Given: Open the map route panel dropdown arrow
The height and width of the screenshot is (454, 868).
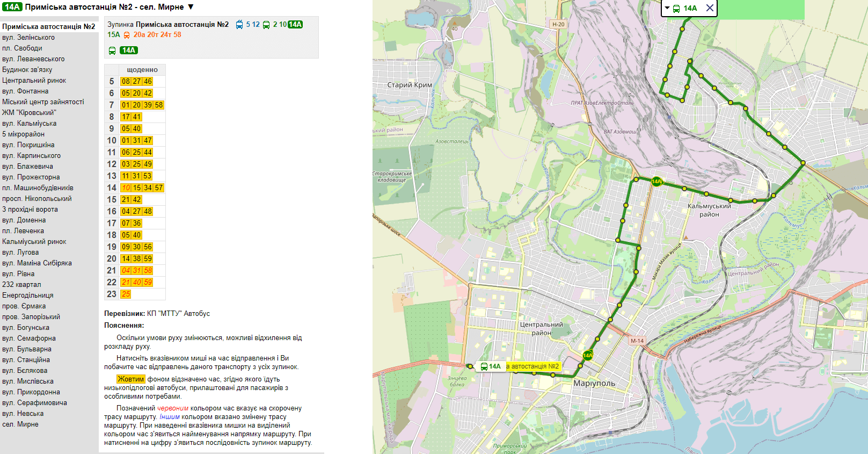Looking at the screenshot, I should click(667, 8).
